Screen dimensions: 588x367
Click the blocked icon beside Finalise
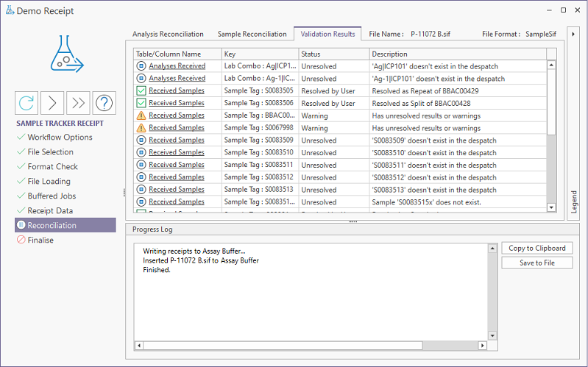21,240
